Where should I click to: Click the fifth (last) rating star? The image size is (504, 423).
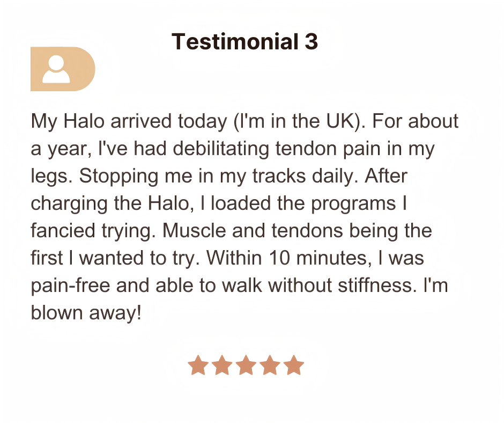[294, 365]
